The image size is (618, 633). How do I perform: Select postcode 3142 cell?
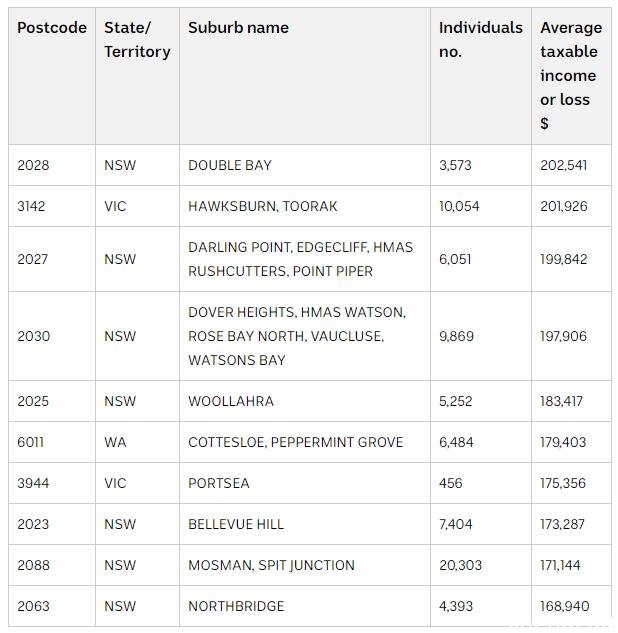[52, 206]
